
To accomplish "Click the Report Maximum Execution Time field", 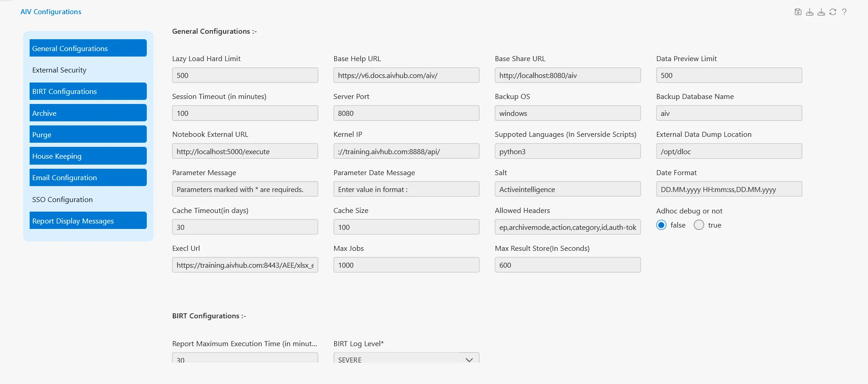I will 245,358.
